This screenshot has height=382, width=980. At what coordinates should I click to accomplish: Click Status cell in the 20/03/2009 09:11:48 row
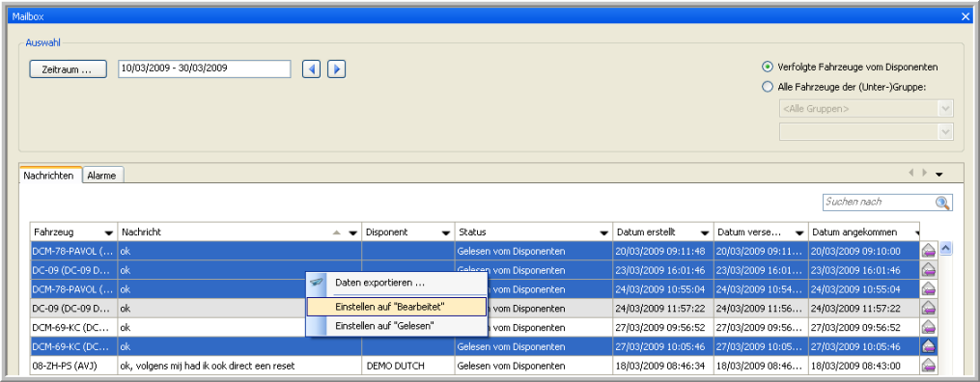pyautogui.click(x=534, y=251)
